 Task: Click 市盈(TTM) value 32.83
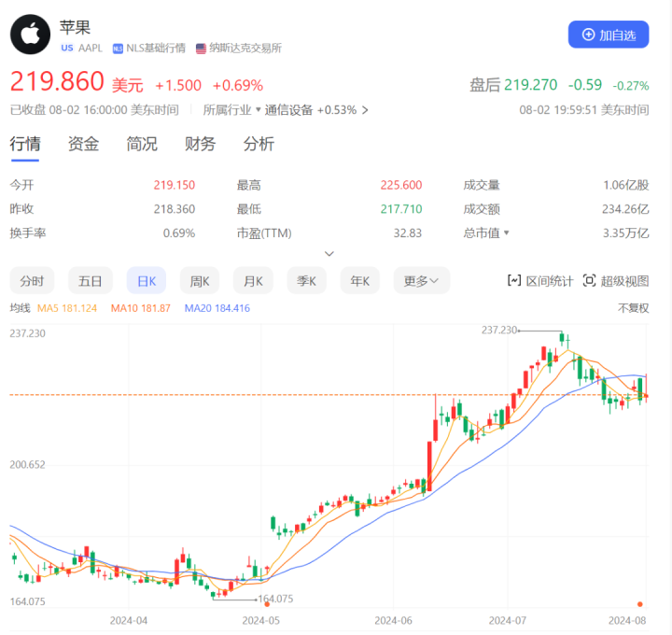point(408,233)
